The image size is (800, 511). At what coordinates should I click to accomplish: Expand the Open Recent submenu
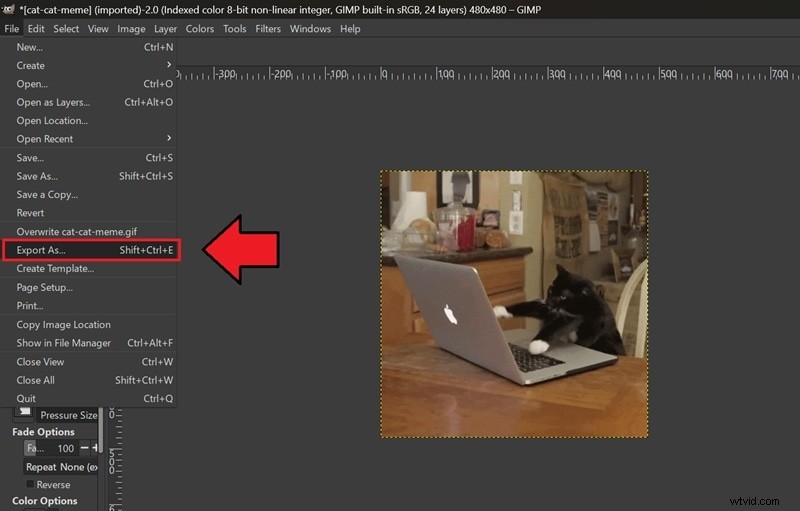click(89, 139)
